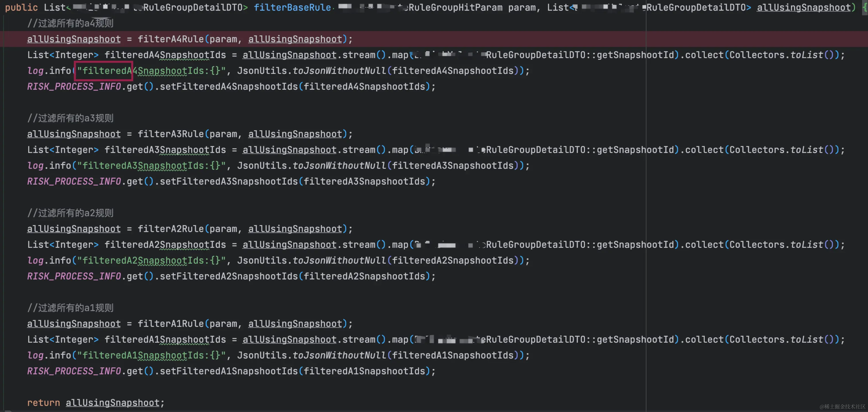Image resolution: width=868 pixels, height=412 pixels.
Task: Click setFilteredA2SnapshootIds method call
Action: coord(228,276)
